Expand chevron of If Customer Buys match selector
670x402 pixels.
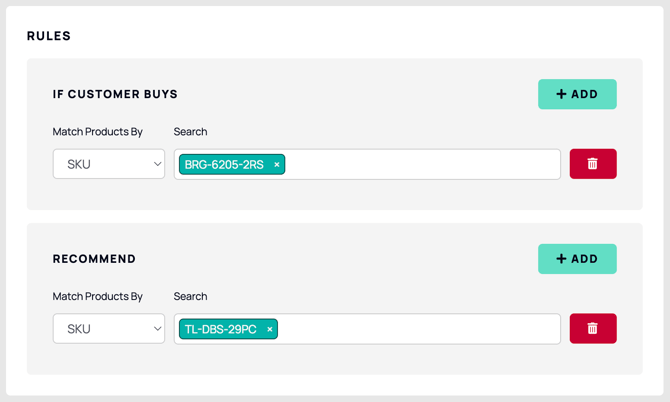[157, 164]
